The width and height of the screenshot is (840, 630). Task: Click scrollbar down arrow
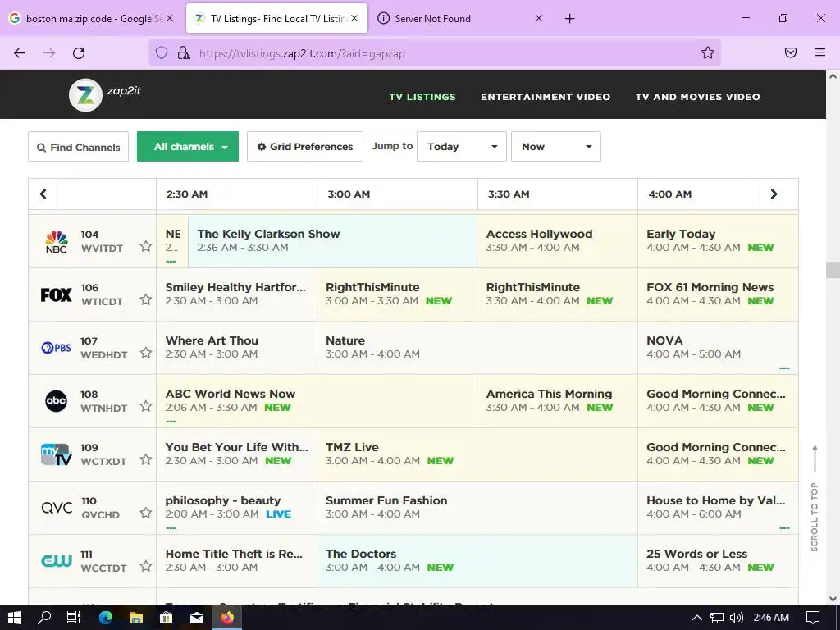point(833,599)
